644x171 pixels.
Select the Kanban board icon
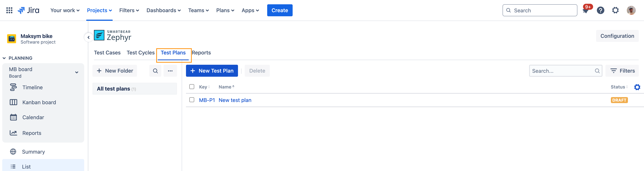(14, 102)
